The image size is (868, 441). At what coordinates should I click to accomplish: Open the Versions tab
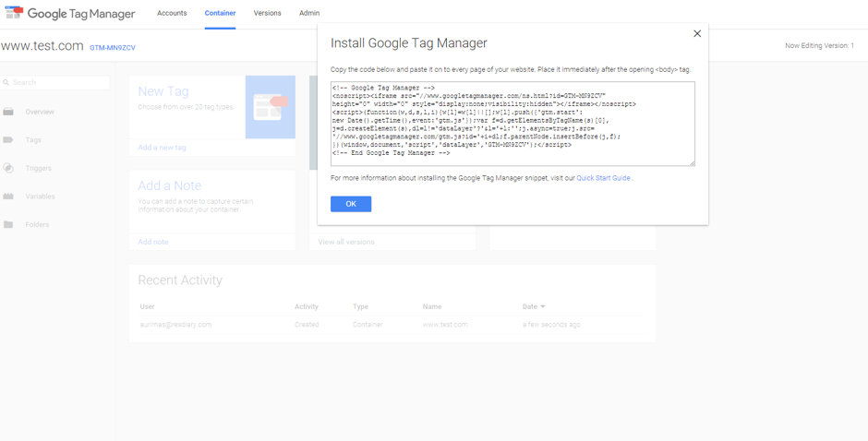[x=268, y=13]
